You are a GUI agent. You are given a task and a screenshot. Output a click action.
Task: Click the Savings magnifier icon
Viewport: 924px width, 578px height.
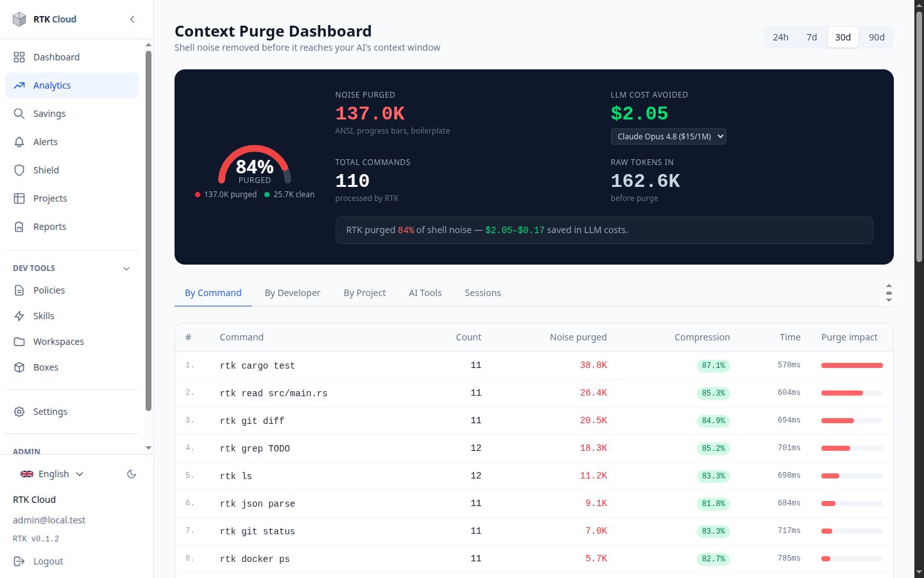click(19, 114)
